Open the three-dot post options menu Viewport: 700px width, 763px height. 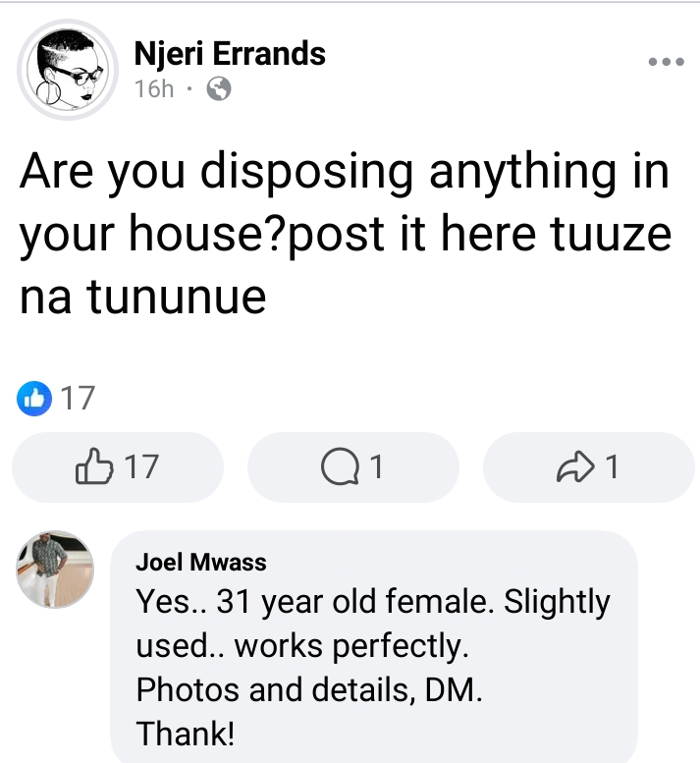tap(666, 61)
